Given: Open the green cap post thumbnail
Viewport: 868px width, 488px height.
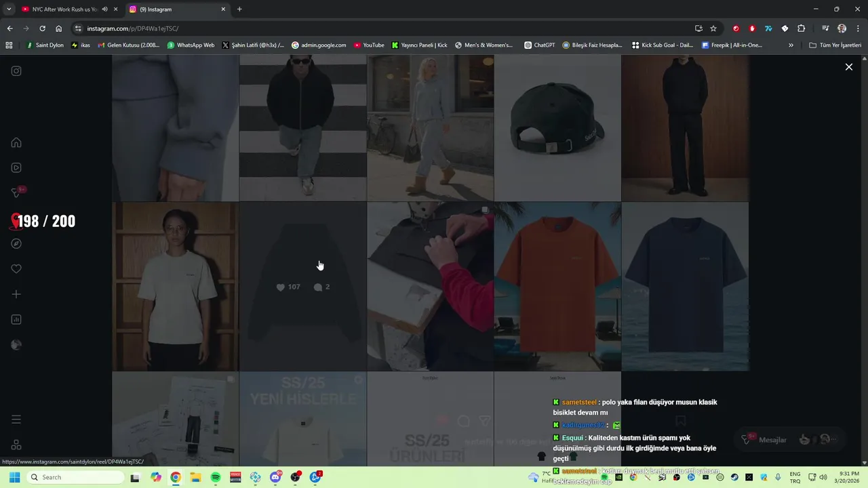Looking at the screenshot, I should tap(557, 127).
